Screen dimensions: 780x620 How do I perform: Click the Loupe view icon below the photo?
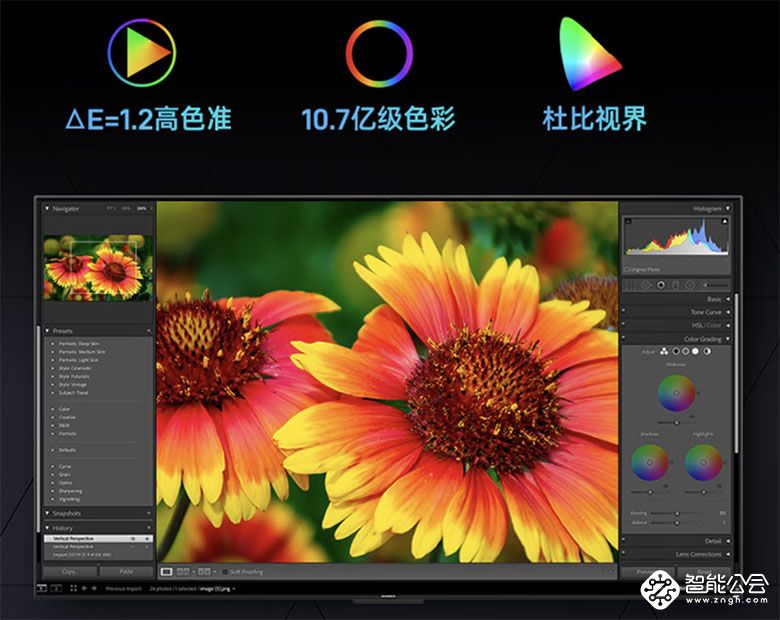(168, 571)
